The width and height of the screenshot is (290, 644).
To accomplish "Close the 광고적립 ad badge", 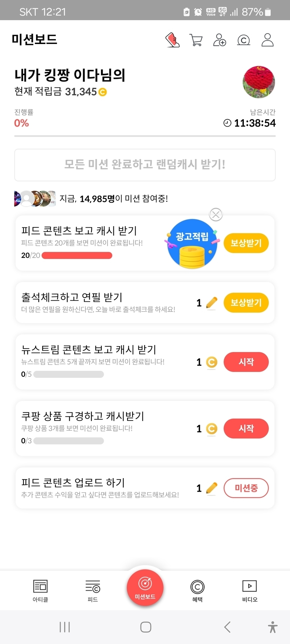I will [x=216, y=214].
